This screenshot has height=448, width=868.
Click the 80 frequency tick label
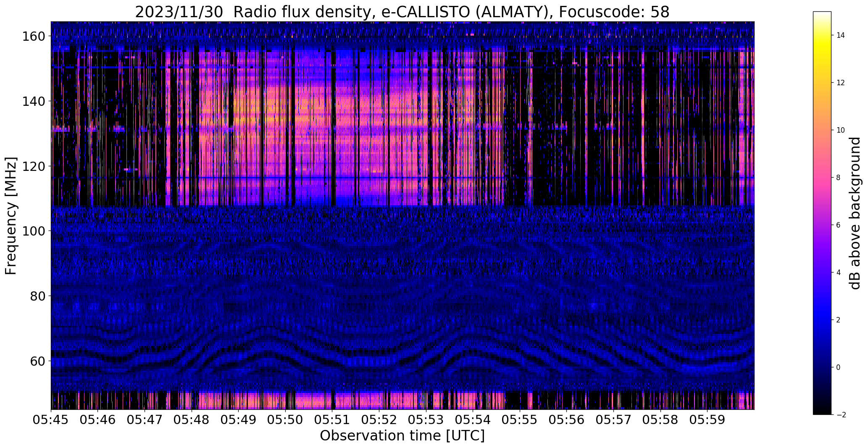click(x=37, y=296)
